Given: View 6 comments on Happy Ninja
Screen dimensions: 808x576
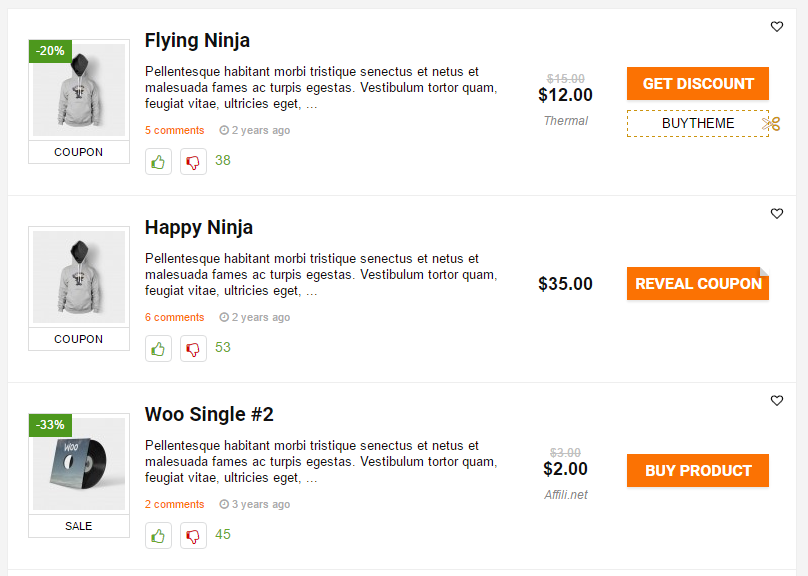Looking at the screenshot, I should (x=174, y=318).
